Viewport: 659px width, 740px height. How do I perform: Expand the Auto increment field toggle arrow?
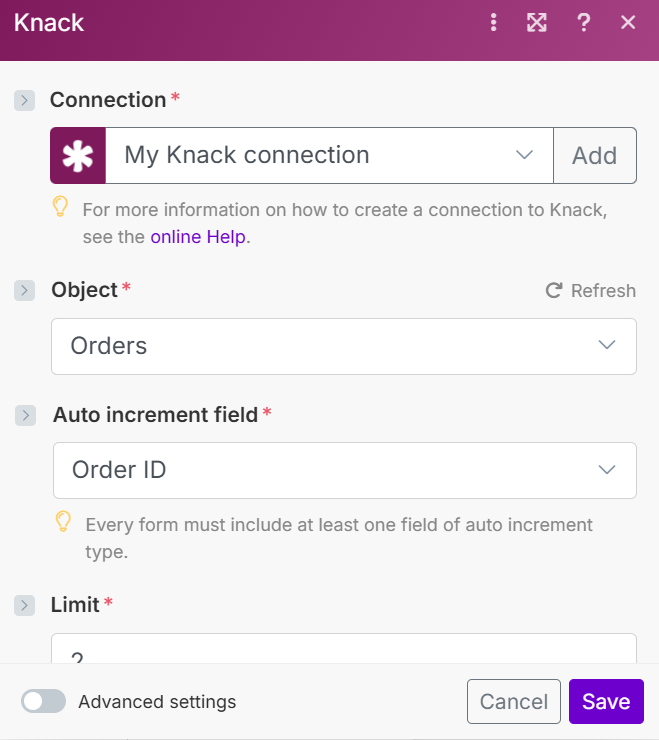click(25, 415)
